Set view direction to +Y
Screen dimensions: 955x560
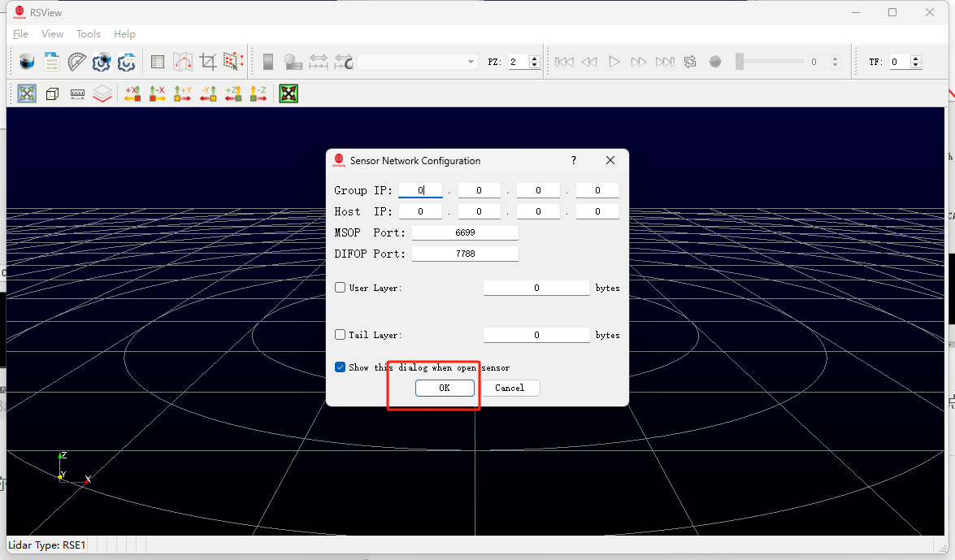[x=183, y=93]
